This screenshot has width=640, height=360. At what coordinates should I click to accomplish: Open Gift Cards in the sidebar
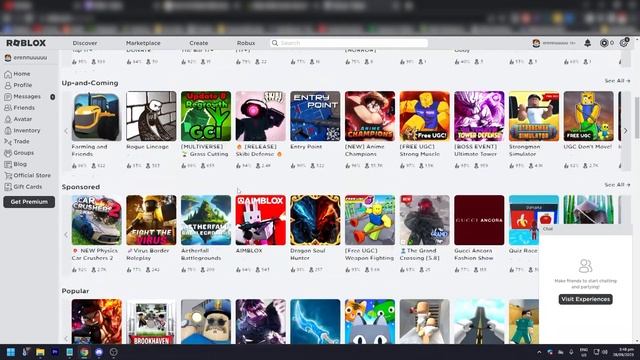23,187
